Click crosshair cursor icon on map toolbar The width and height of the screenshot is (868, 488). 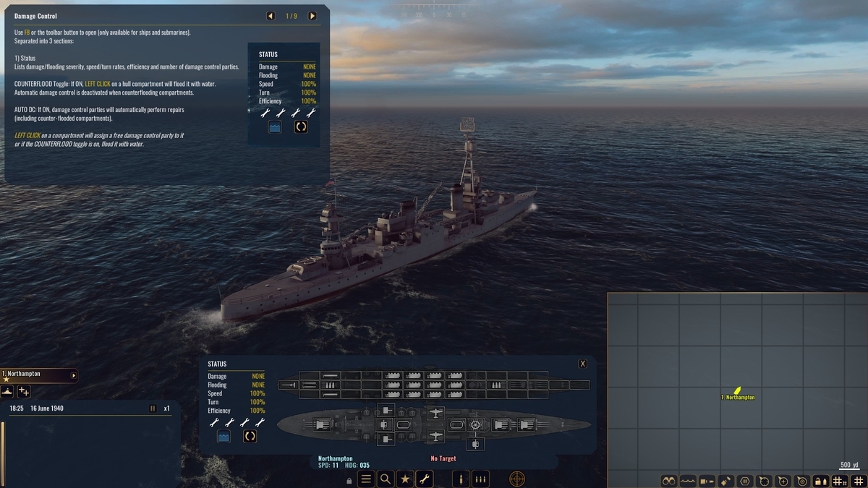[x=764, y=481]
